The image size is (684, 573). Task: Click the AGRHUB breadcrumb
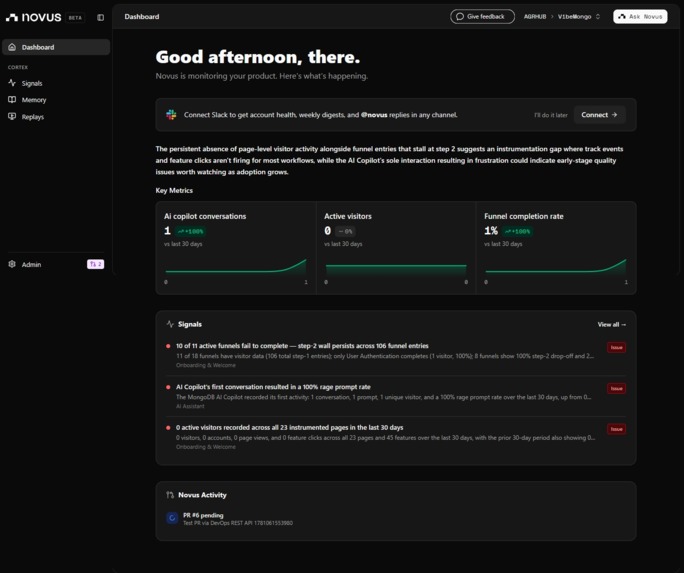tap(535, 17)
